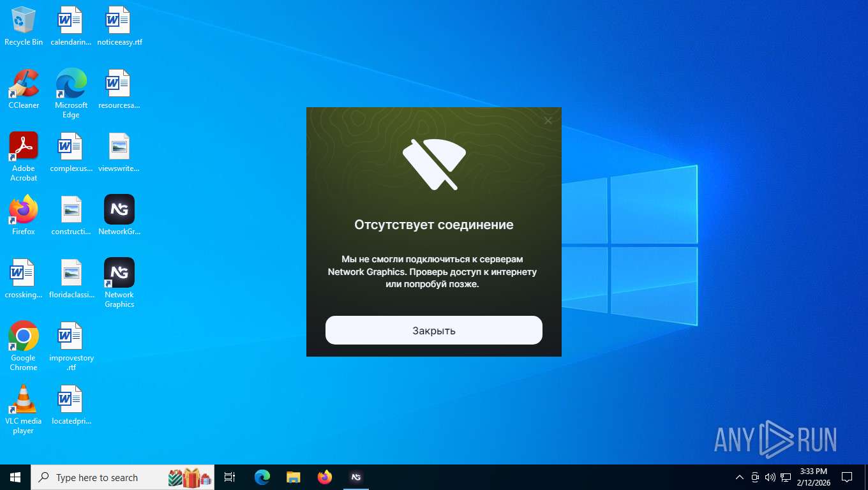The width and height of the screenshot is (868, 490).
Task: Open the Firefox desktop shortcut
Action: pyautogui.click(x=24, y=216)
